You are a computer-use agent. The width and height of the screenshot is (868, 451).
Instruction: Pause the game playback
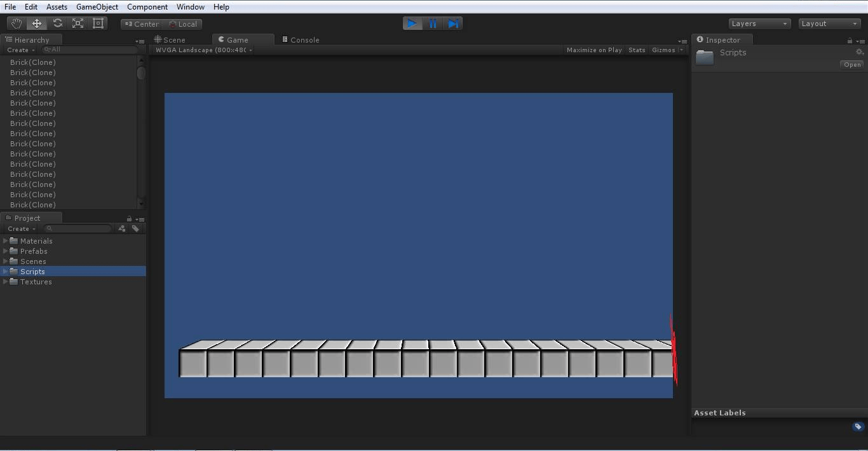(433, 23)
